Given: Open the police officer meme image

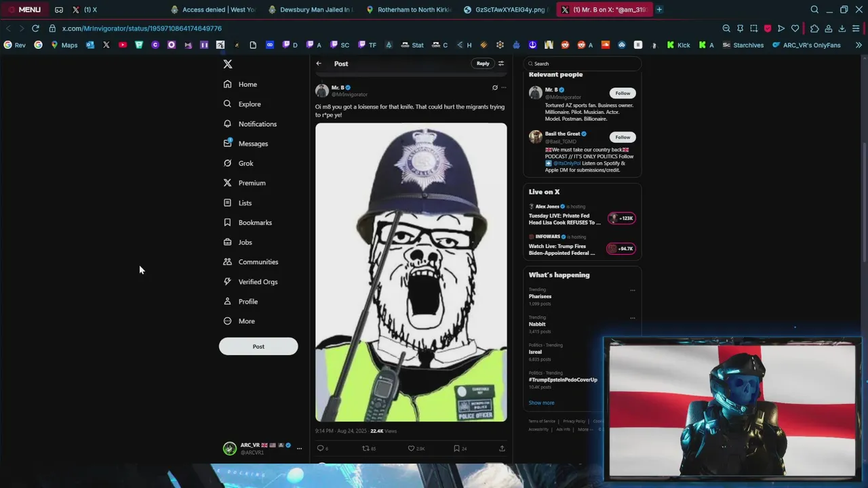Looking at the screenshot, I should [x=411, y=272].
